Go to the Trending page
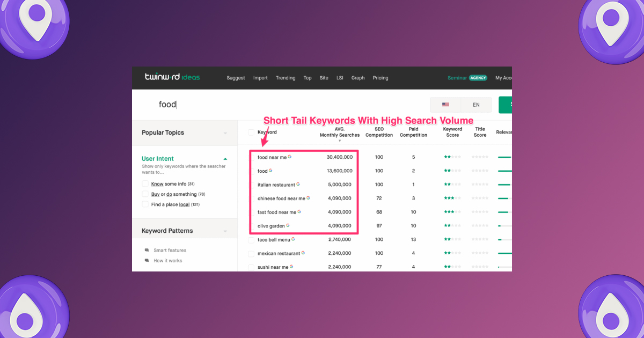 pyautogui.click(x=286, y=78)
